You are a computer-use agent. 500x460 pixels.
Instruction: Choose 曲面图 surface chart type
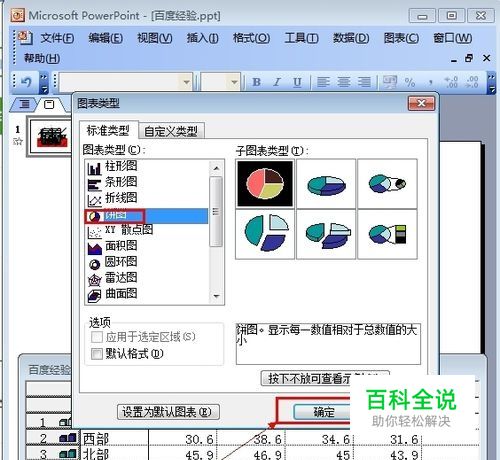point(147,294)
